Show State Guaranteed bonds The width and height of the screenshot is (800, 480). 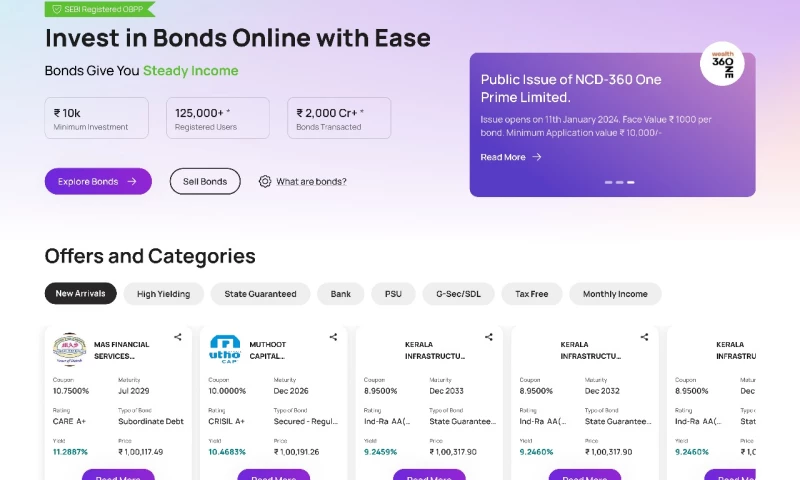(260, 294)
